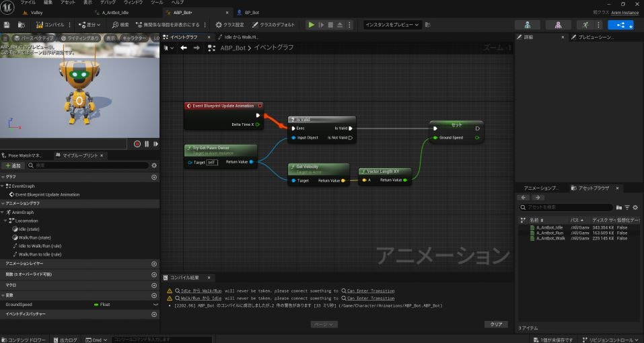Open the ライティングあり lit mode dropdown
The image size is (644, 343).
[79, 38]
